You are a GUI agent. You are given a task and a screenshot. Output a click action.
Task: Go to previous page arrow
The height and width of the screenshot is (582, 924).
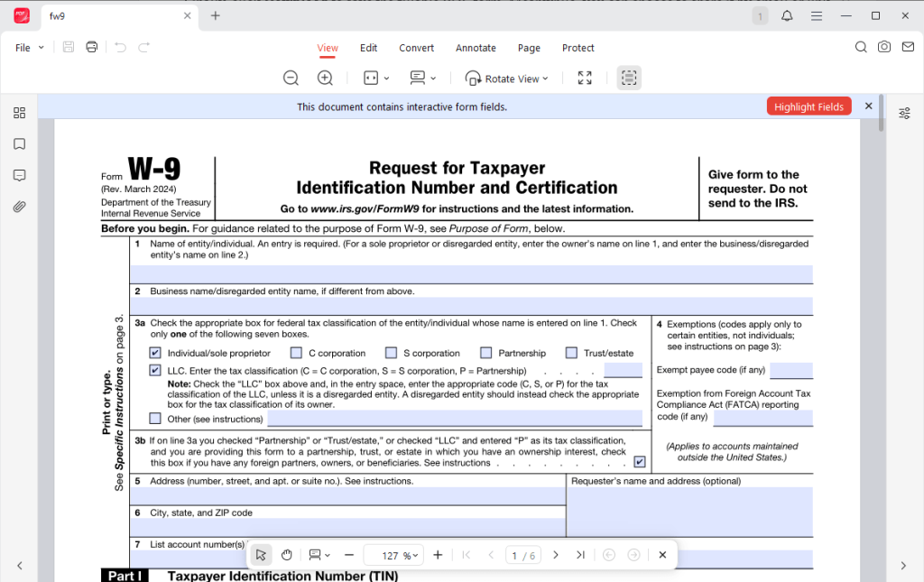point(491,555)
